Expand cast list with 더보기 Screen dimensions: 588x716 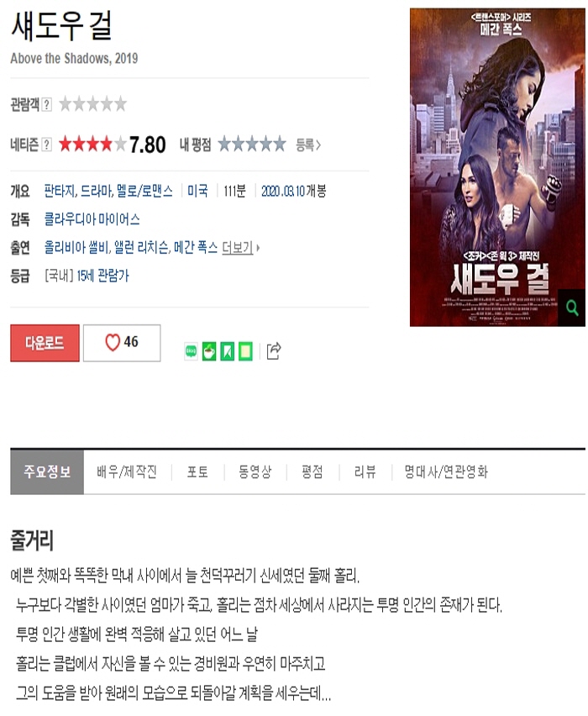coord(240,248)
